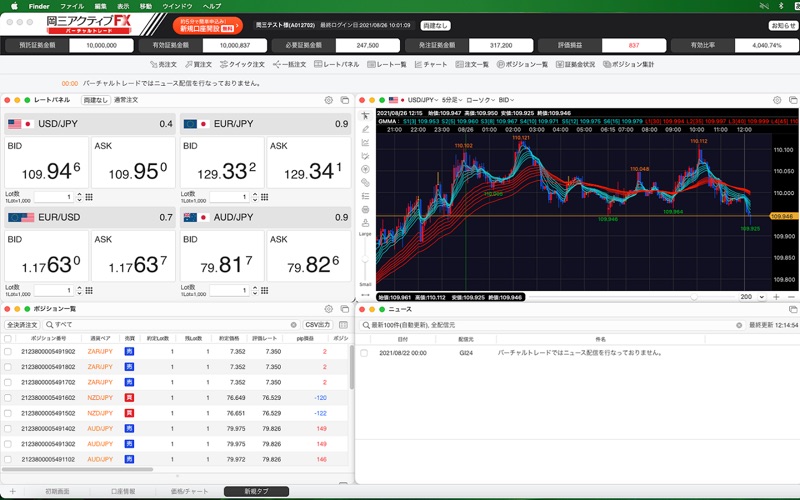Select the pencil drawing tool in chart sidebar
Image resolution: width=800 pixels, height=500 pixels.
click(x=366, y=129)
